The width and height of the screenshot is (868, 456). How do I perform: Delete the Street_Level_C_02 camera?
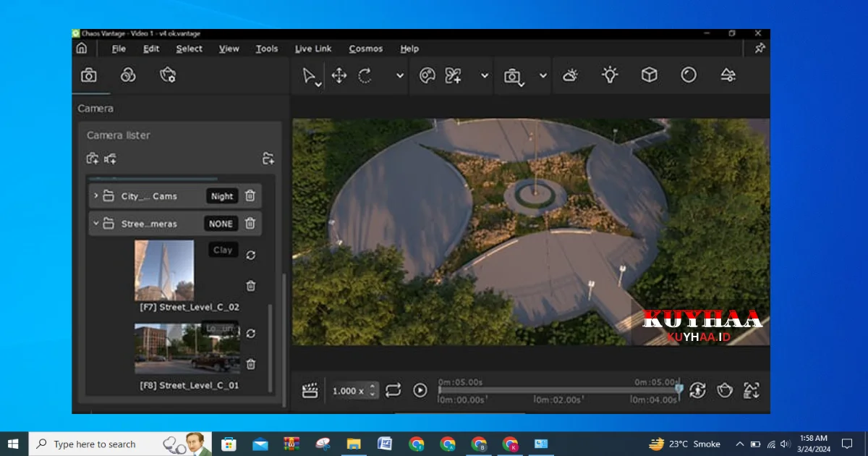pos(251,286)
